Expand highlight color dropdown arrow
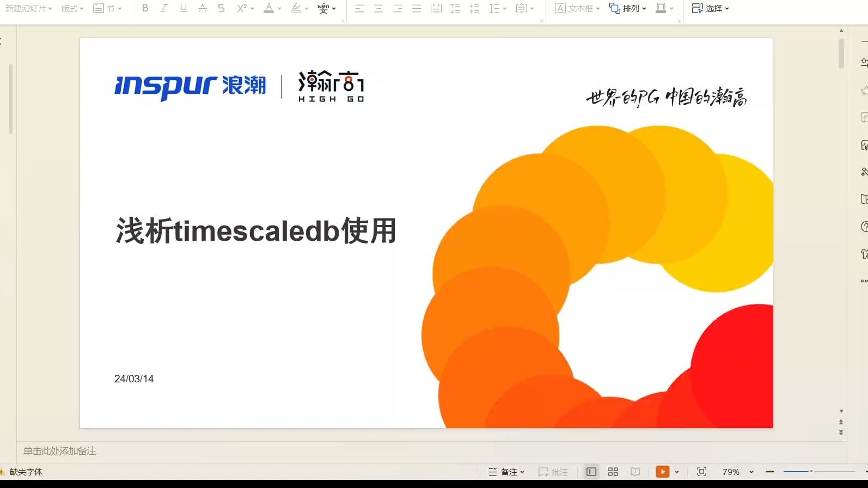This screenshot has height=488, width=868. tap(307, 9)
